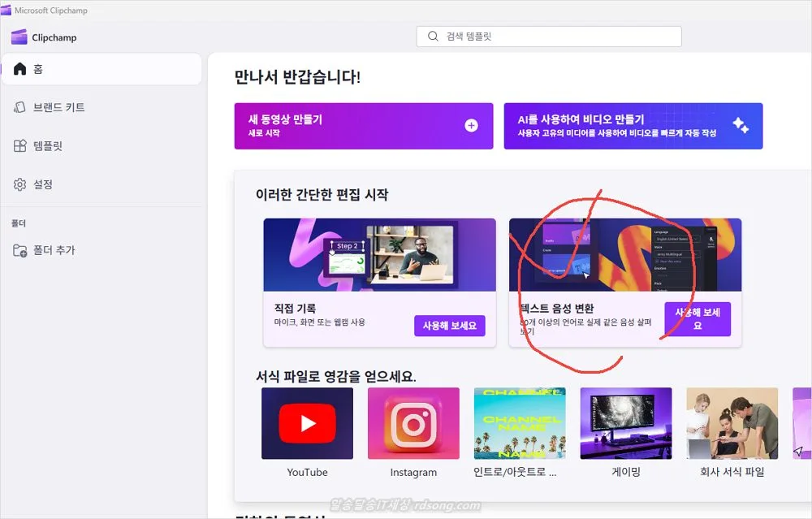The width and height of the screenshot is (812, 519).
Task: Open the 게이밍 template thumbnail
Action: pos(625,422)
